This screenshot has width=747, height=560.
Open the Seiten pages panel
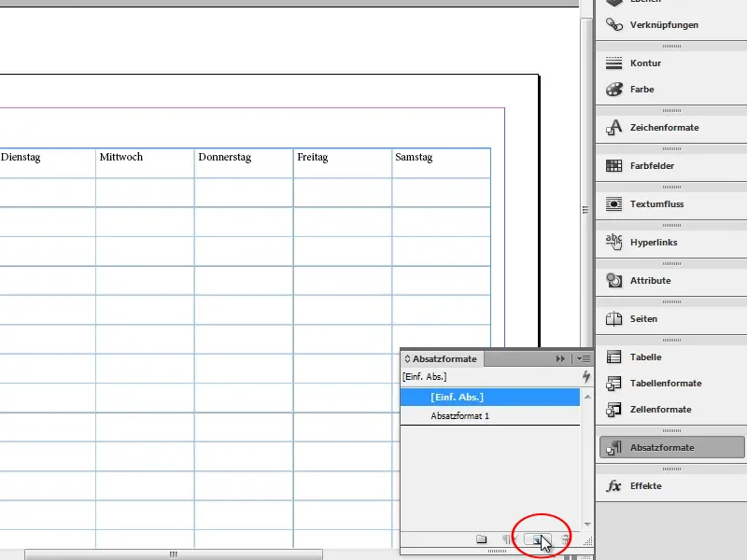(x=670, y=318)
